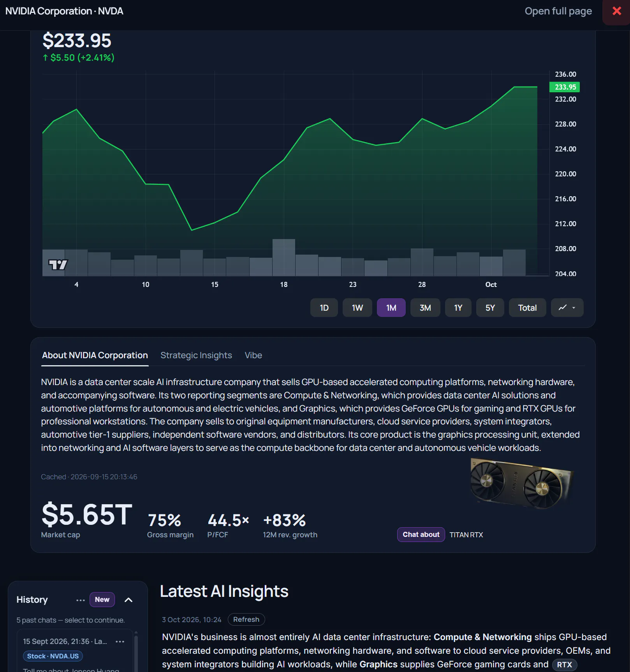
Task: Close the NVIDIA stock panel with red X
Action: [617, 11]
